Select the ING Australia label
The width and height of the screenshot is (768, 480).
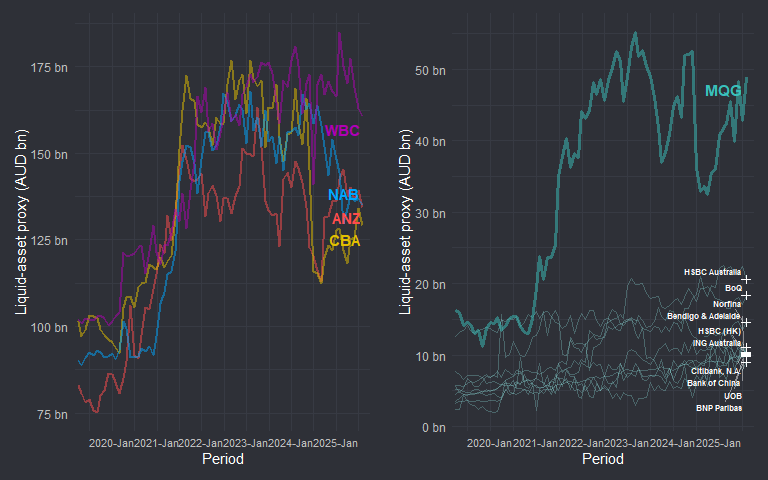coord(716,343)
